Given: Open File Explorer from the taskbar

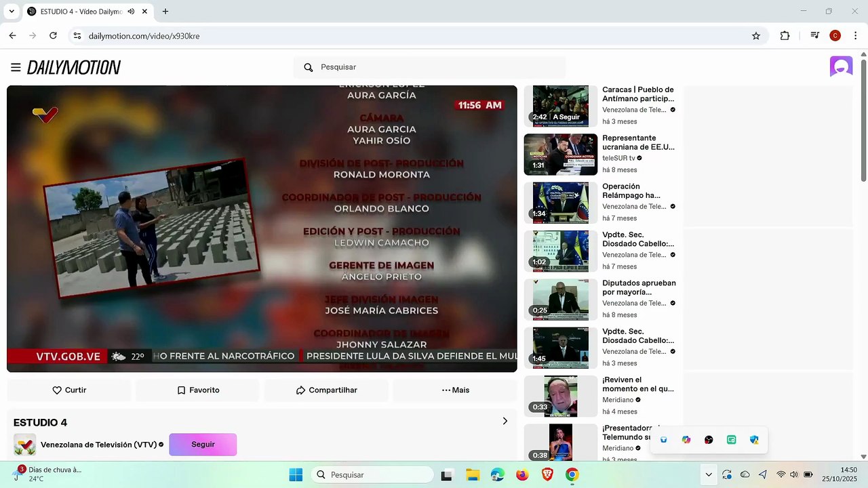Looking at the screenshot, I should click(x=473, y=475).
